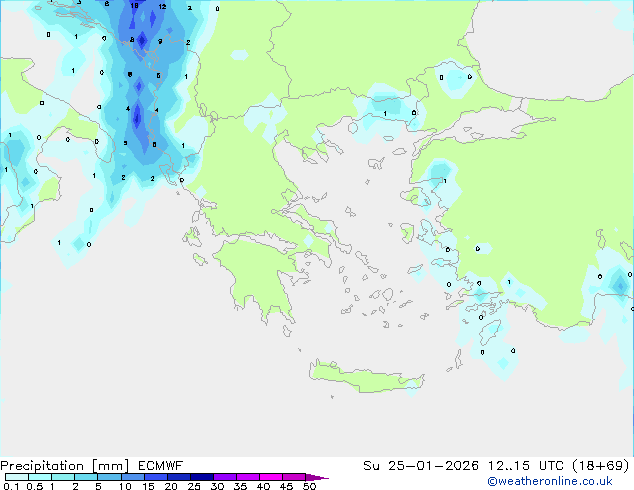Click the 45–50 mm legend color swatch

[x=294, y=477]
